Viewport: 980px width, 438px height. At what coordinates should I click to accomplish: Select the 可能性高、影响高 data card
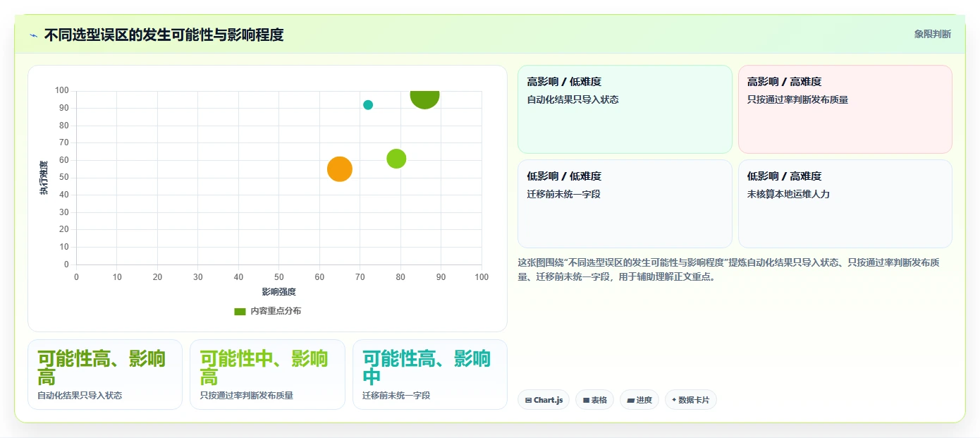tap(105, 375)
